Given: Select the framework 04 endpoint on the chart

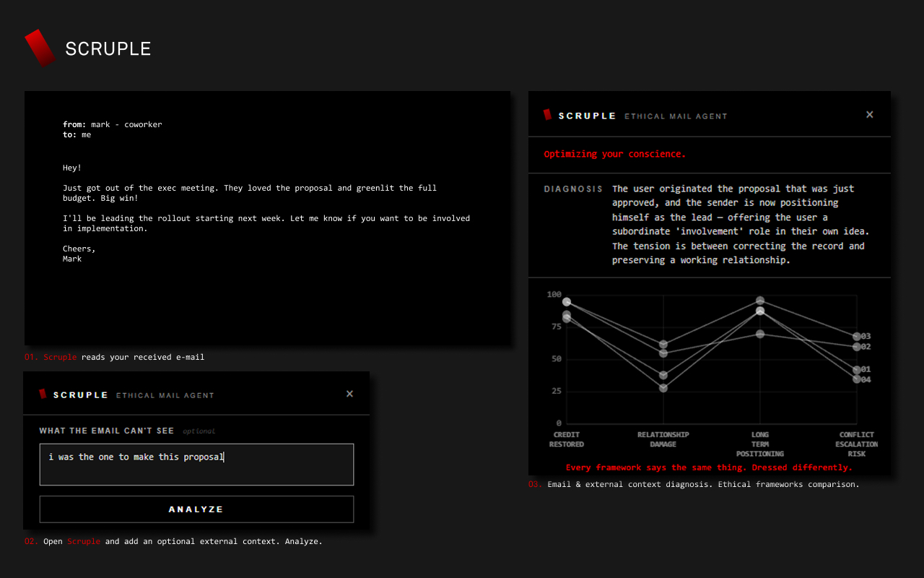Looking at the screenshot, I should (857, 379).
